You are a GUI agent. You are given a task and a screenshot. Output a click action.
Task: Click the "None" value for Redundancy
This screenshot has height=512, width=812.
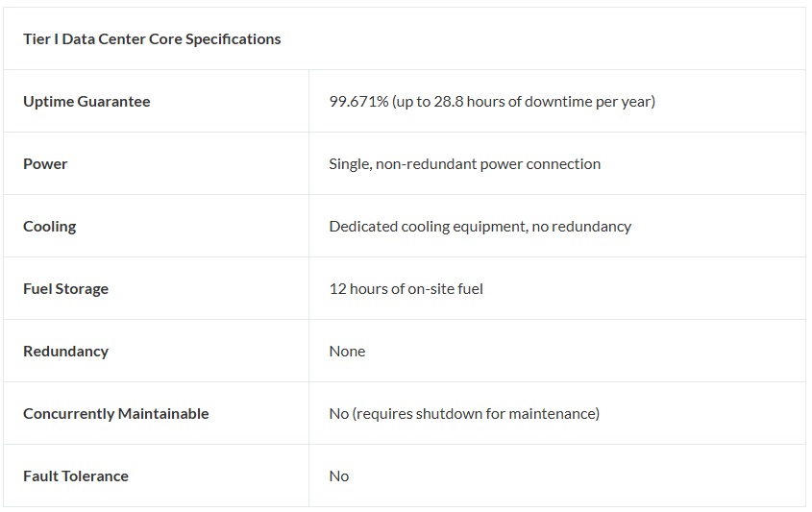pos(347,352)
